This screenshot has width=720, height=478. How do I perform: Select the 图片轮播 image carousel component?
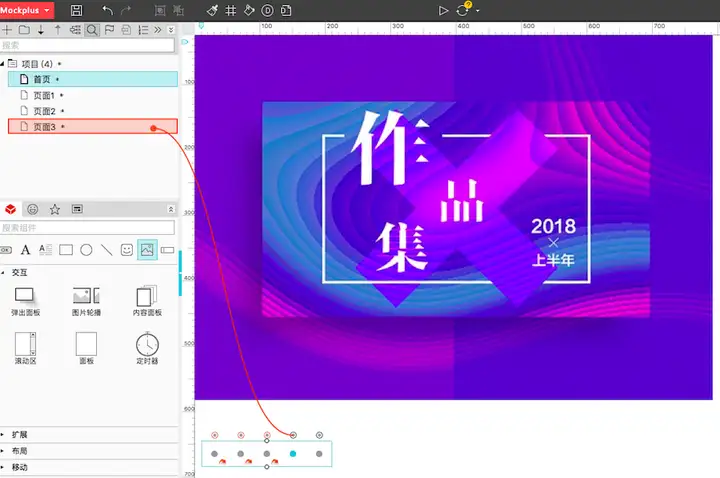(x=86, y=301)
